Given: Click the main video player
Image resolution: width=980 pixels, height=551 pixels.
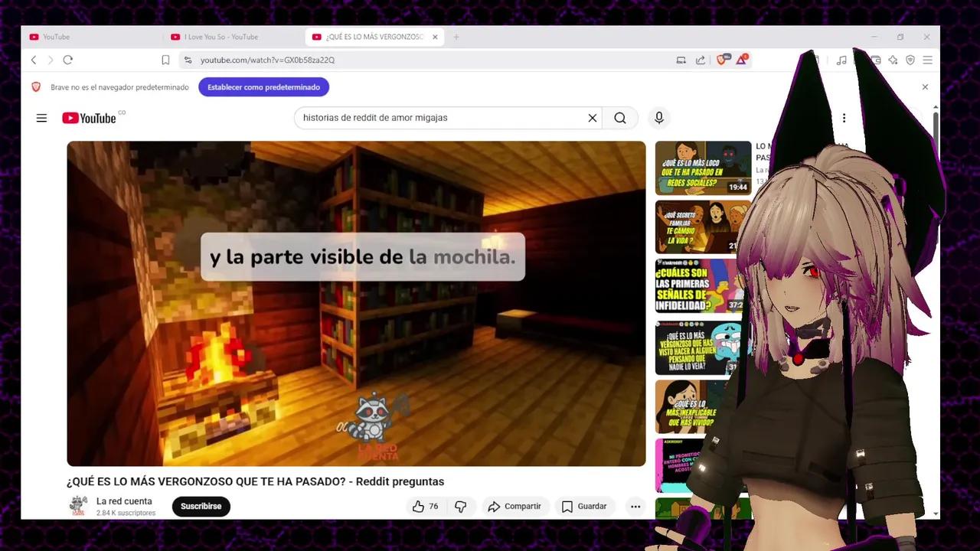Looking at the screenshot, I should tap(356, 304).
